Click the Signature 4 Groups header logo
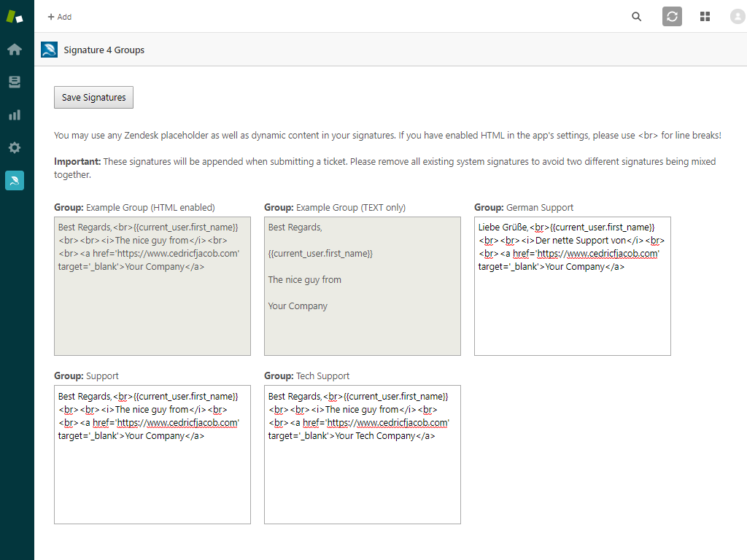This screenshot has width=747, height=560. [49, 50]
